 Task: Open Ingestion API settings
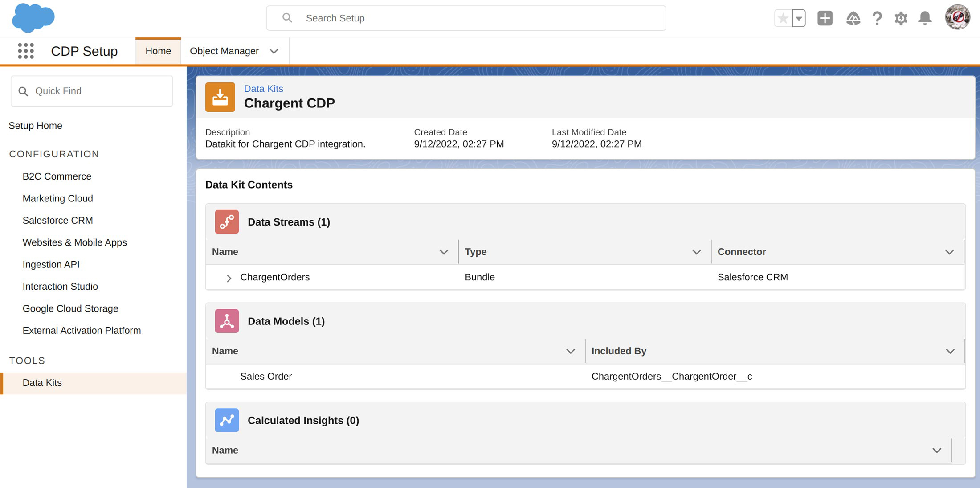(51, 264)
